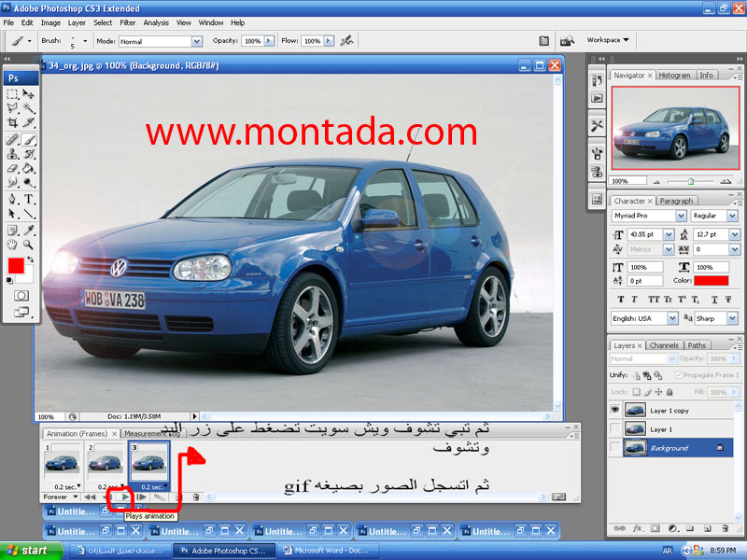Click the Play animation button
Image resolution: width=747 pixels, height=560 pixels.
[125, 497]
